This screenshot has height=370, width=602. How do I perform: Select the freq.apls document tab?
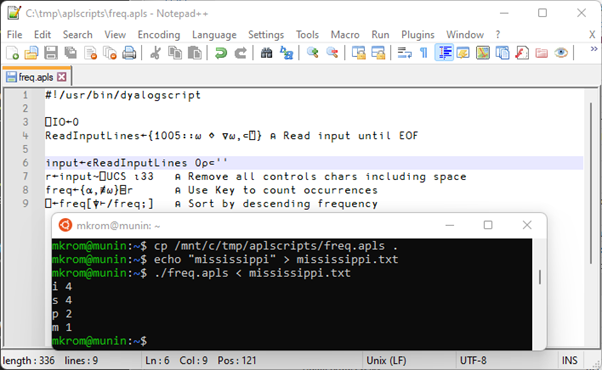coord(36,77)
